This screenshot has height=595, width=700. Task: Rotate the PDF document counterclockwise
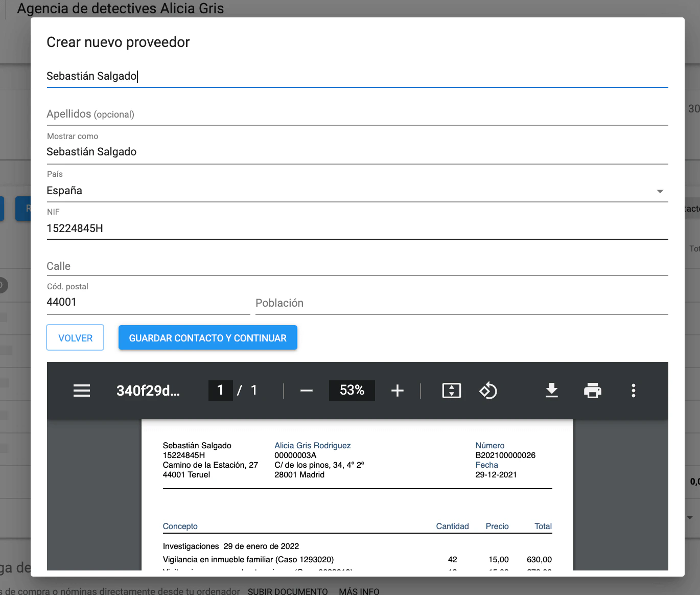point(488,391)
